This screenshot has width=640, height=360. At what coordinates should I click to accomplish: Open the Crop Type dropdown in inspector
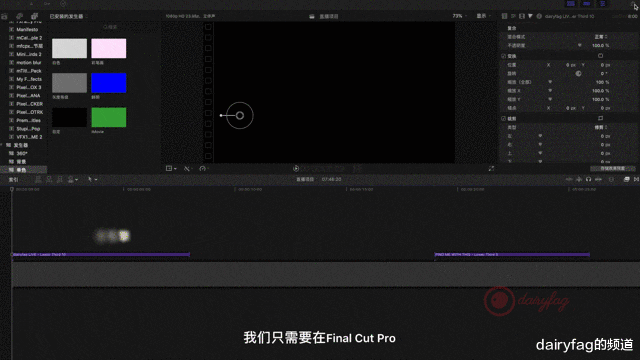pyautogui.click(x=601, y=127)
